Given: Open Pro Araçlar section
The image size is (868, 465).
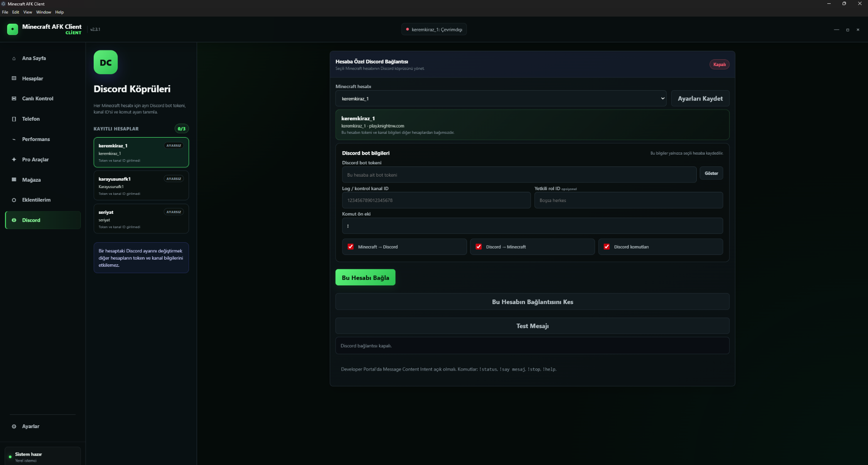Looking at the screenshot, I should pyautogui.click(x=43, y=160).
